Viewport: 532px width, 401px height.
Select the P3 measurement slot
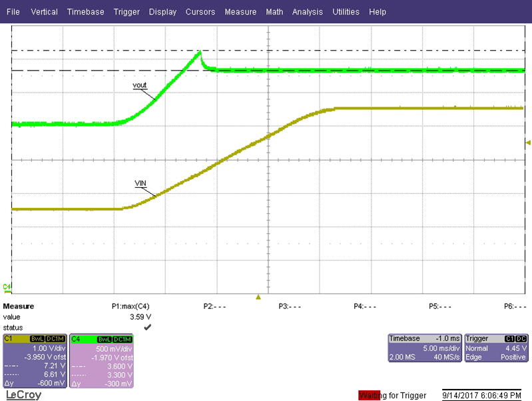tap(290, 306)
